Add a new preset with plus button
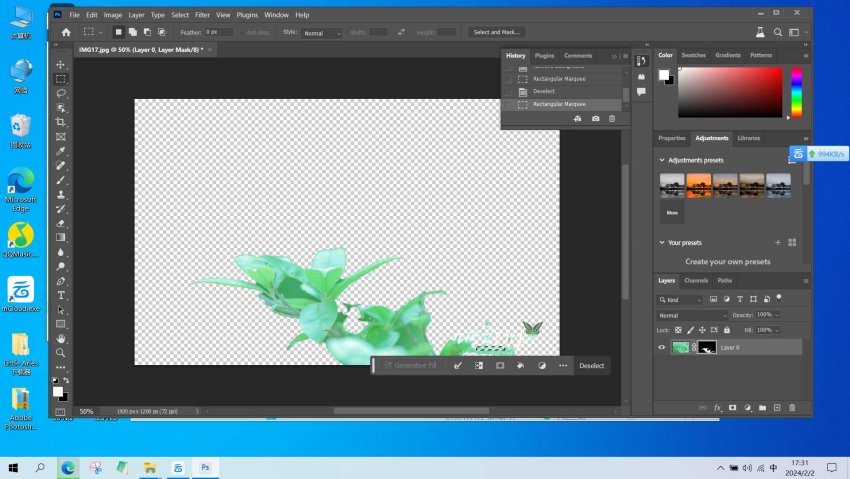Screen dimensions: 850x479 (778, 243)
